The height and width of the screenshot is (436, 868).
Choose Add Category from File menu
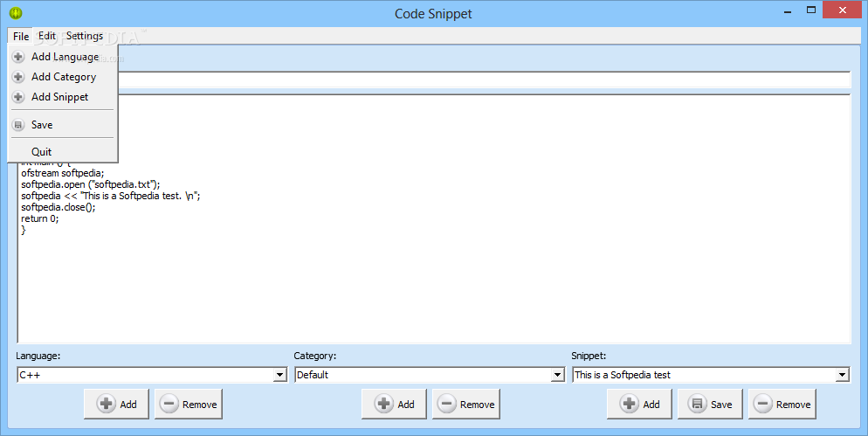pos(63,76)
